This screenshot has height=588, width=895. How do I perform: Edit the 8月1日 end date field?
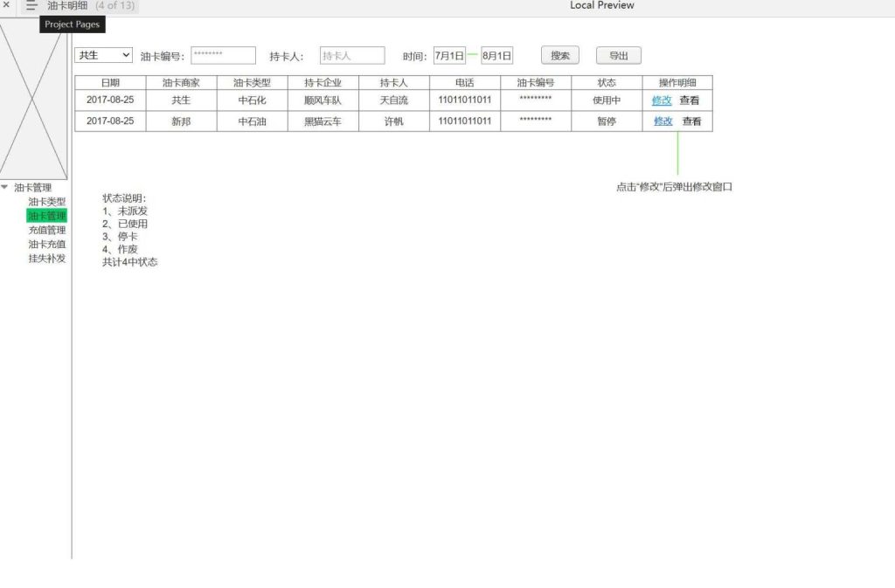(497, 54)
